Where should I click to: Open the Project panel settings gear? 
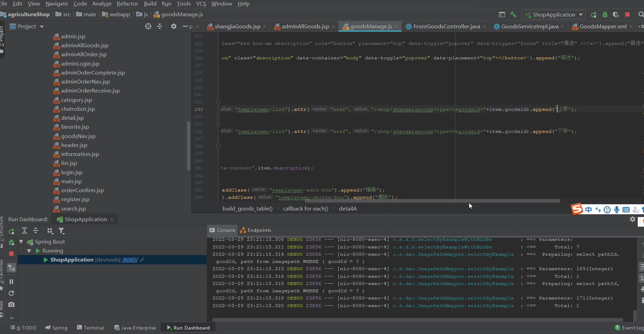coord(174,26)
